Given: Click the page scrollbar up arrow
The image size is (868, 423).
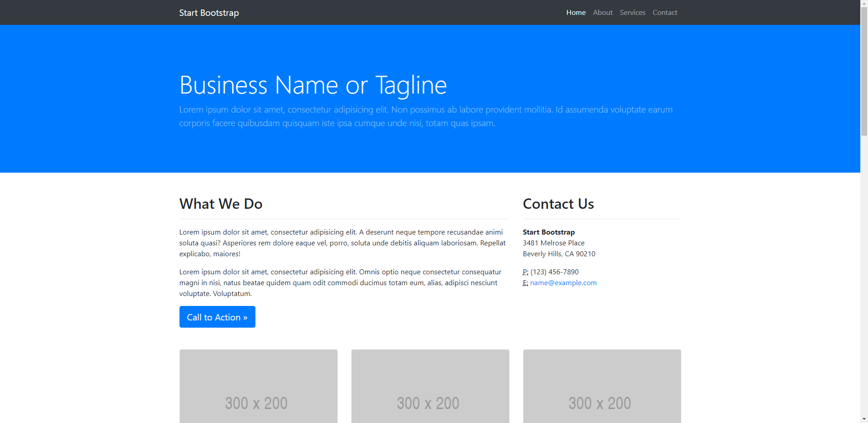Looking at the screenshot, I should pos(864,4).
